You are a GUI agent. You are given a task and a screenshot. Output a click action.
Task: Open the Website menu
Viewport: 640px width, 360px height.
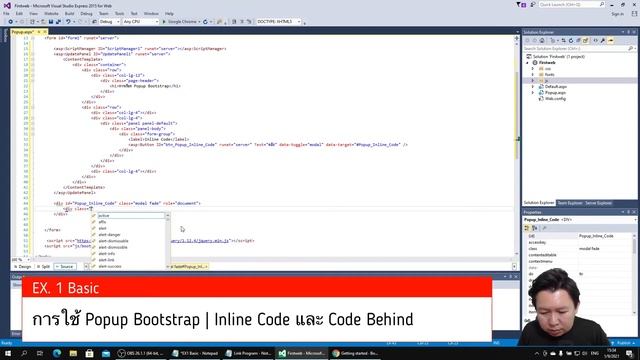tap(51, 13)
